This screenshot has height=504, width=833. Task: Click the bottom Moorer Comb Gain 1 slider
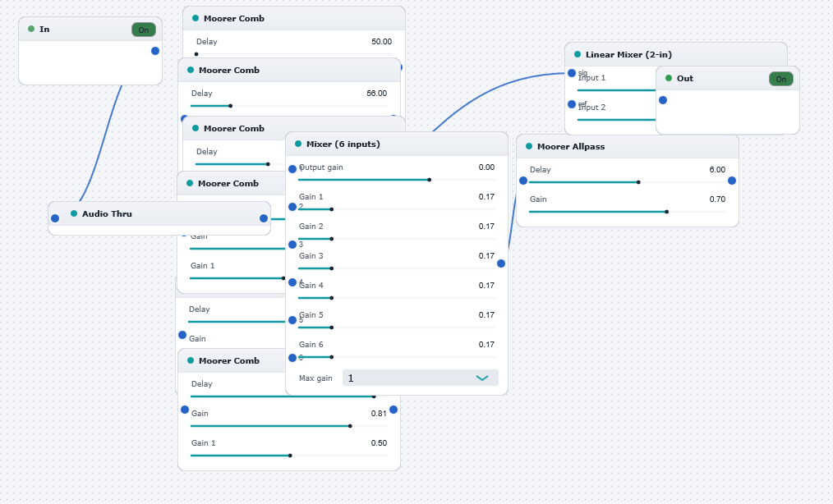click(289, 456)
